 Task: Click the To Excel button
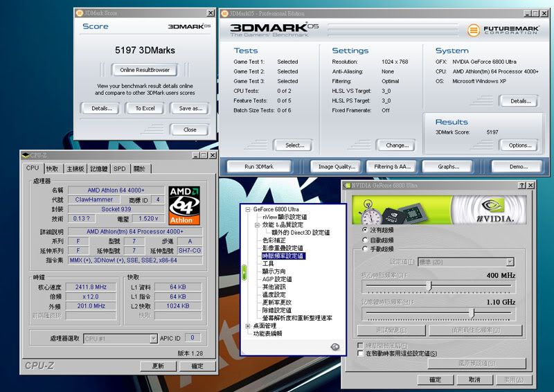click(x=145, y=109)
